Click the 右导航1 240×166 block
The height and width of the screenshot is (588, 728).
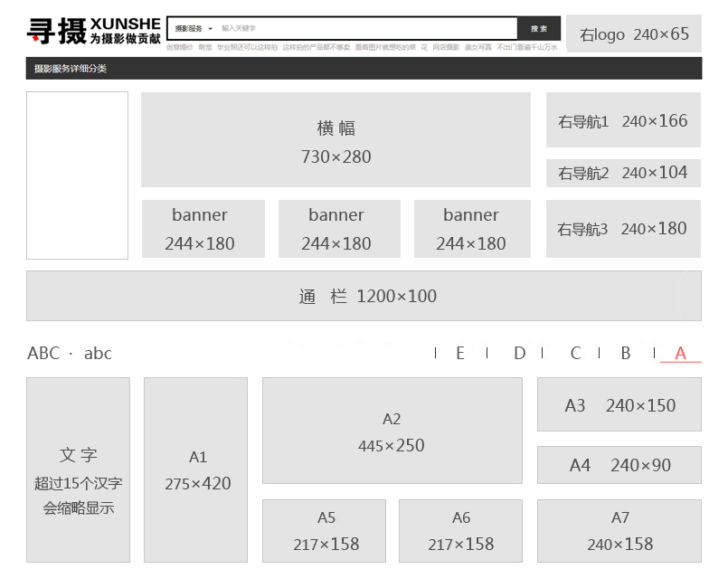coord(623,120)
